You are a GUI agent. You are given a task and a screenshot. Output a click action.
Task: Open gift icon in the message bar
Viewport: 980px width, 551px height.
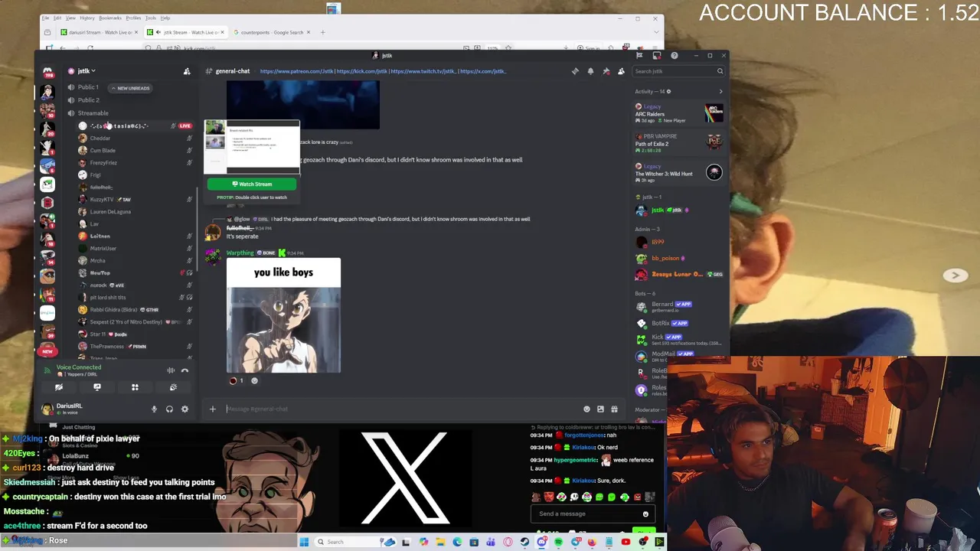(x=614, y=409)
